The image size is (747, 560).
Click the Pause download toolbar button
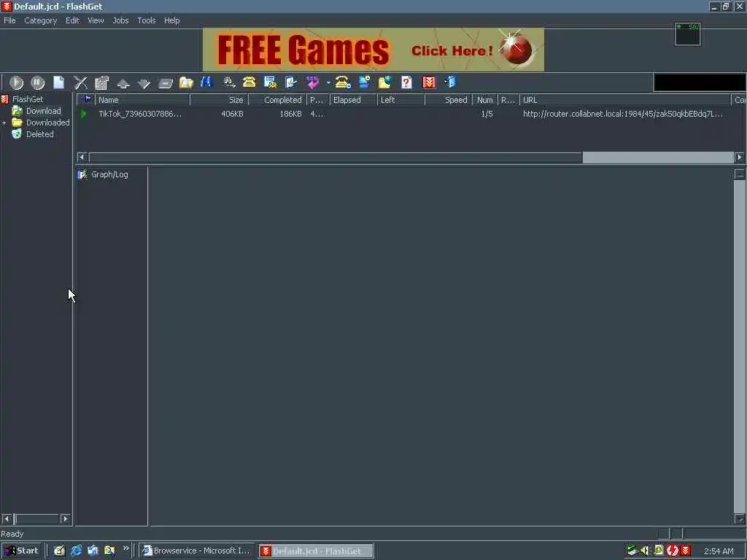[x=38, y=83]
